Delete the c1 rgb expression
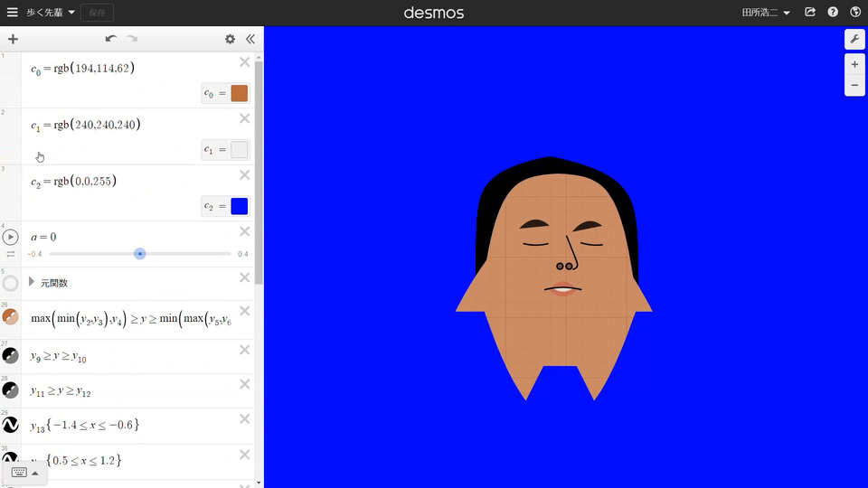The width and height of the screenshot is (868, 488). tap(244, 118)
